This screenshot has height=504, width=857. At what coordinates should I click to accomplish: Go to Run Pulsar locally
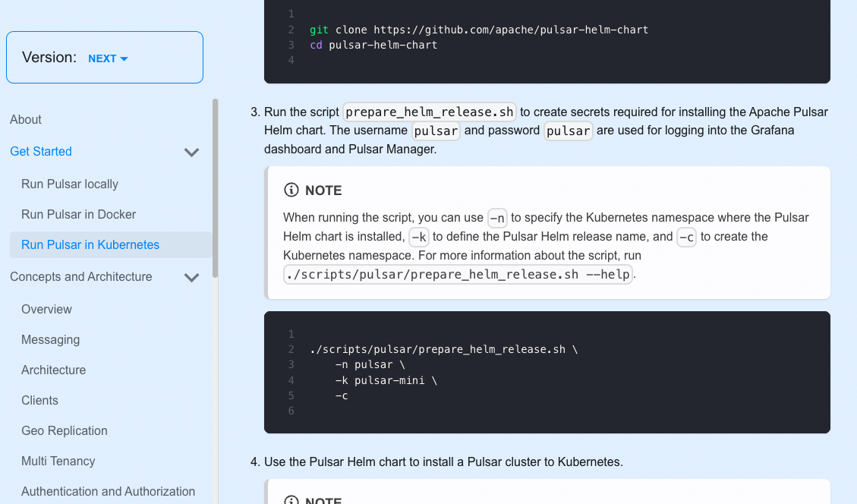tap(70, 184)
